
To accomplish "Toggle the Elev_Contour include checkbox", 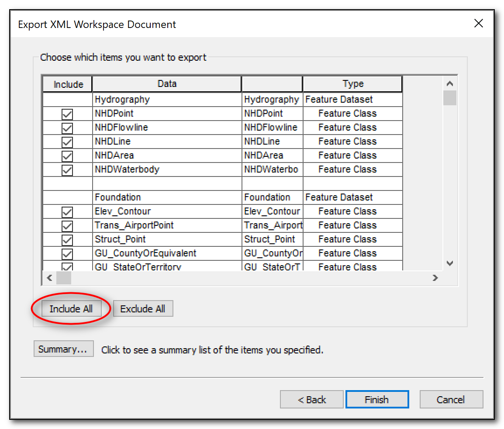I will [67, 211].
